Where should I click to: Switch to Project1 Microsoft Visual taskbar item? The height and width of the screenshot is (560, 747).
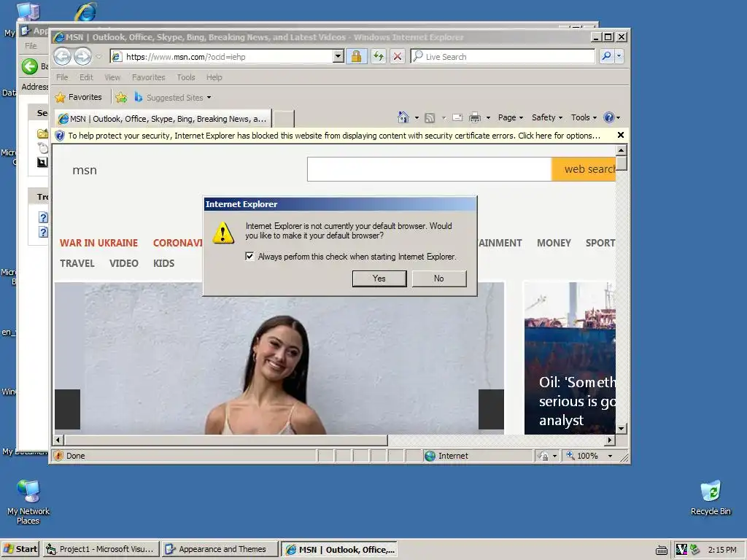coord(101,549)
